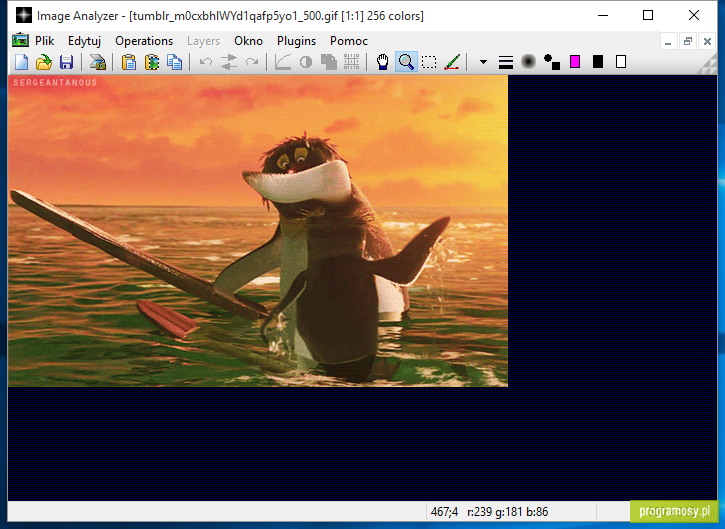The width and height of the screenshot is (725, 529).
Task: Restore the inner document window
Action: coord(688,42)
